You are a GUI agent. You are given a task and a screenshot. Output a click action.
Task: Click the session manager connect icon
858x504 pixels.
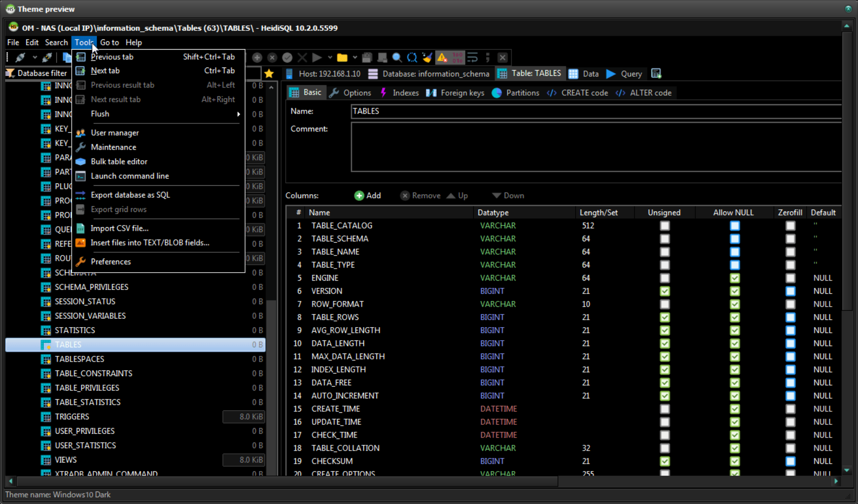click(20, 57)
